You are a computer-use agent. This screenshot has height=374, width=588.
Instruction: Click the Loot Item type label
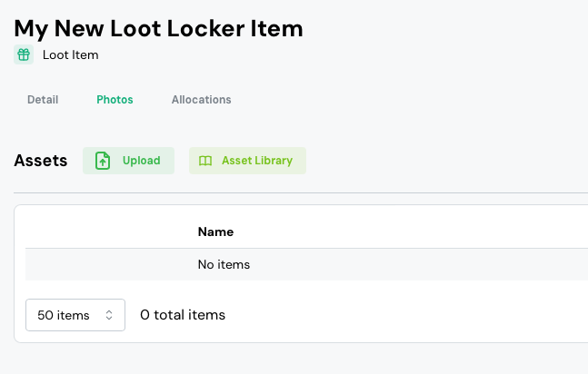70,54
